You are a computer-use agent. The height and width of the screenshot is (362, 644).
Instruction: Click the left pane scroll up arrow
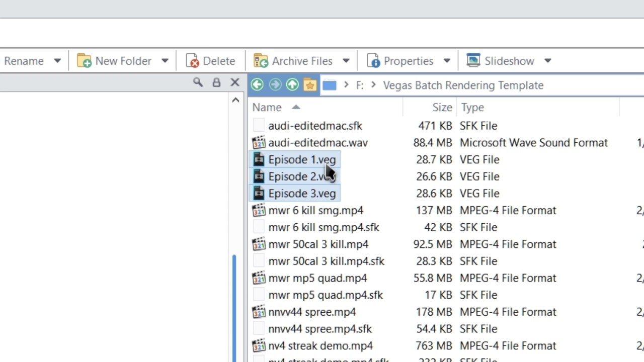pos(235,101)
